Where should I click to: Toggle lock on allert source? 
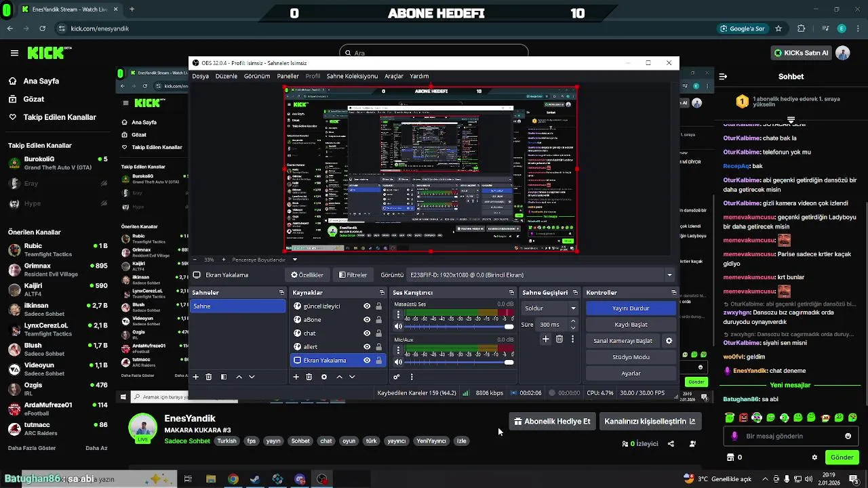point(378,347)
